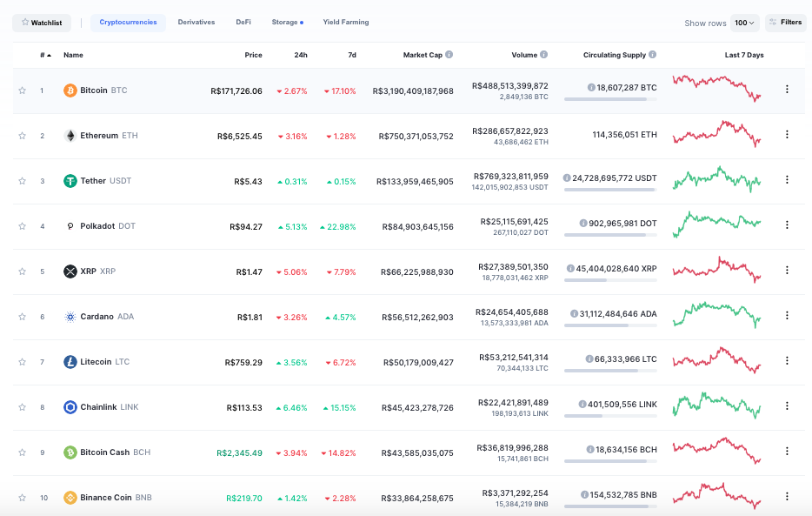812x516 pixels.
Task: Click the Cardano logo icon
Action: pos(70,317)
